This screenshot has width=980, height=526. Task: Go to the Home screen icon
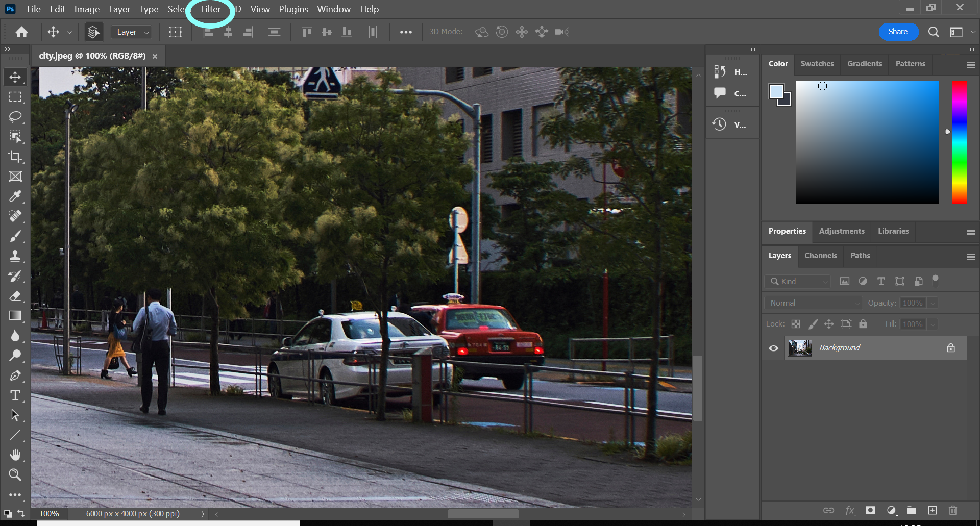(x=21, y=32)
